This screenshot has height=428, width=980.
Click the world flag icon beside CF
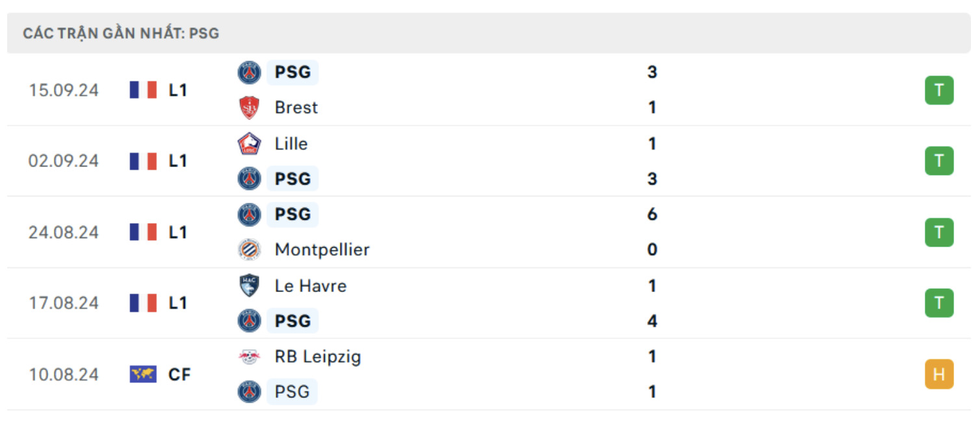coord(143,375)
